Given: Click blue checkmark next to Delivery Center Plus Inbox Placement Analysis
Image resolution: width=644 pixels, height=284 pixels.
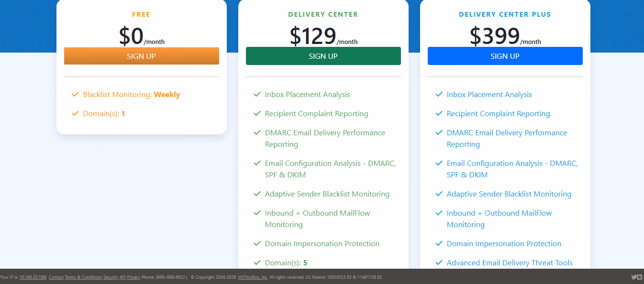Looking at the screenshot, I should tap(439, 95).
